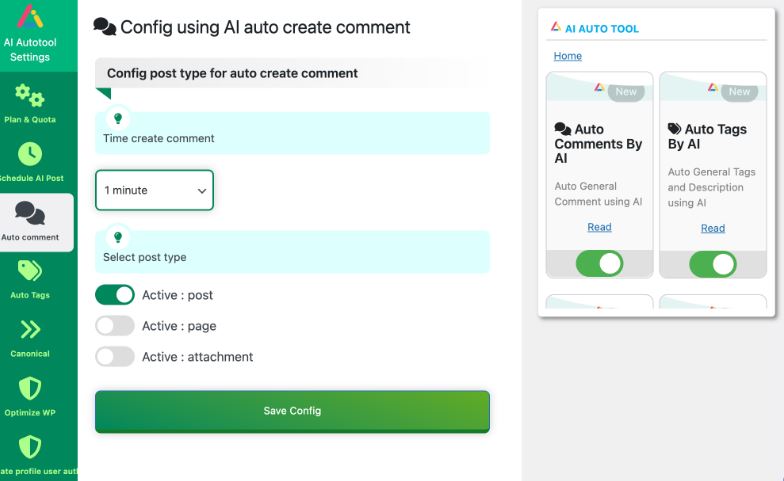Disable the Active : post toggle
Viewport: 784px width, 481px height.
point(115,295)
